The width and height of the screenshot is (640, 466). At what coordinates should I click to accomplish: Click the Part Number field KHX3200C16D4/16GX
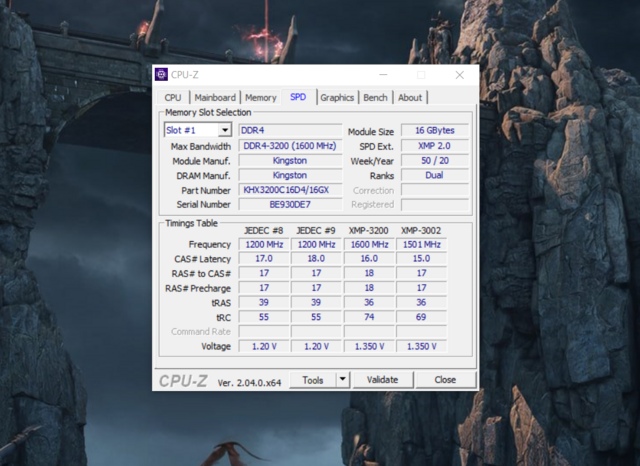(290, 190)
